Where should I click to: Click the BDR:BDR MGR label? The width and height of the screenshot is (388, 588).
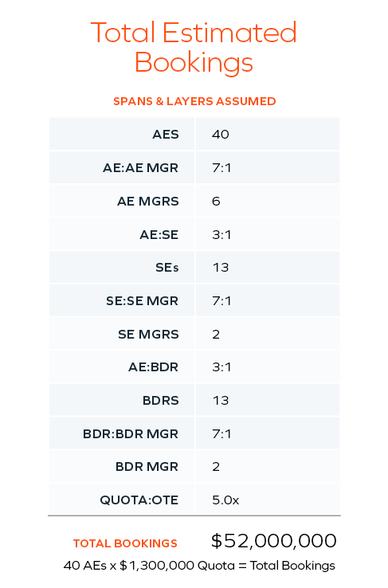pyautogui.click(x=131, y=433)
